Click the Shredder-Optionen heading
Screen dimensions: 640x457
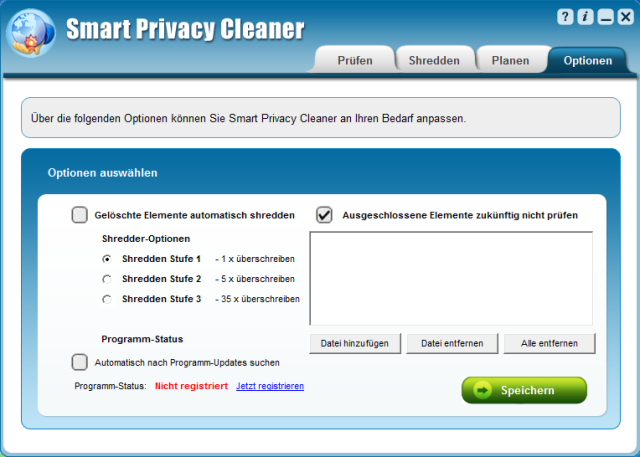[x=146, y=239]
